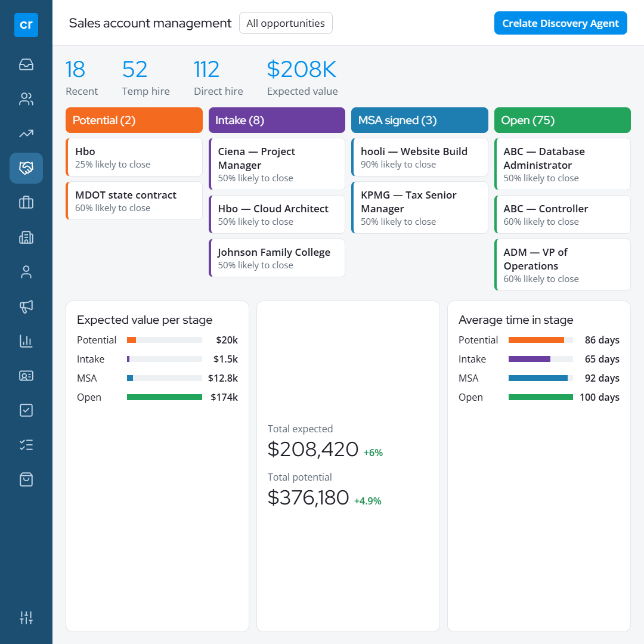Open the briefcase jobs sidebar icon
The image size is (644, 644).
(x=26, y=203)
